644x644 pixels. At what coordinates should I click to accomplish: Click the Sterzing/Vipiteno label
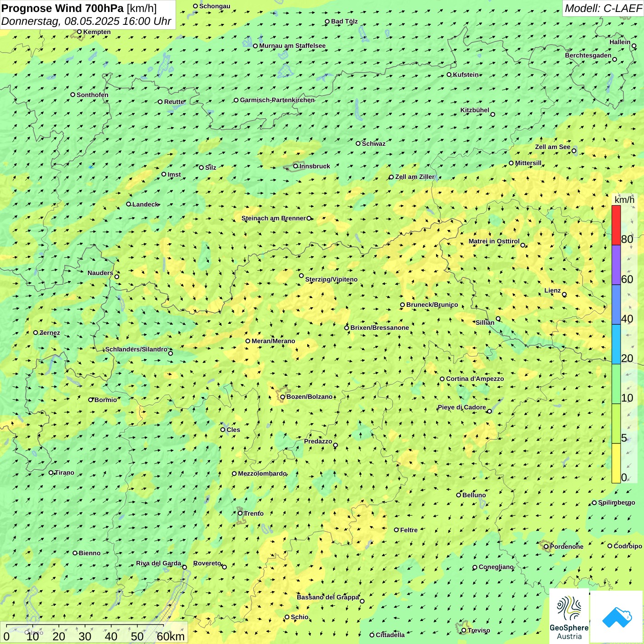[331, 279]
